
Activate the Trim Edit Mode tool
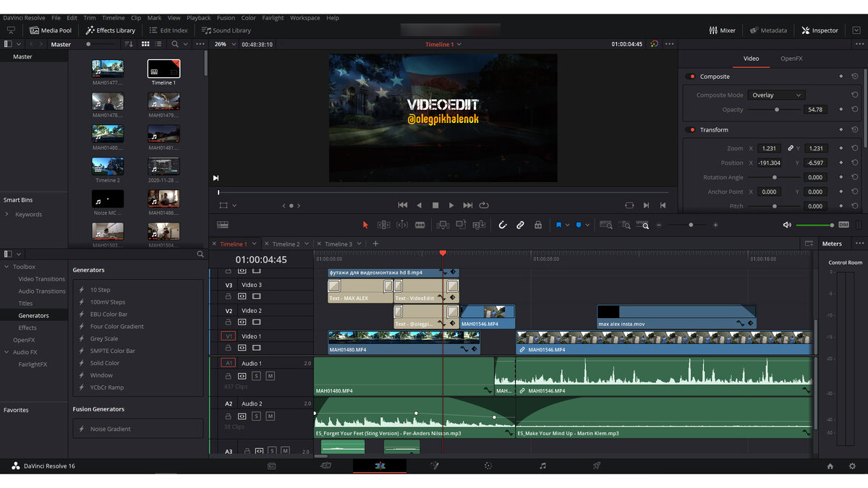(x=384, y=225)
